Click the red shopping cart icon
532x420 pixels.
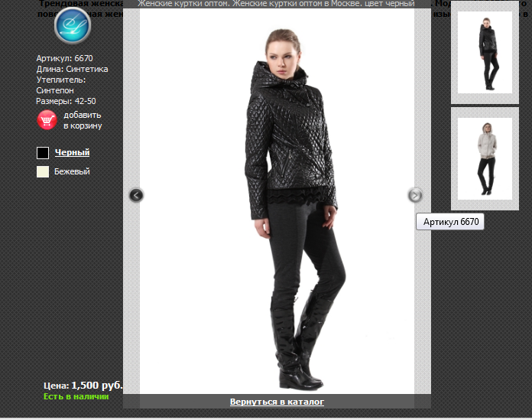pos(47,120)
